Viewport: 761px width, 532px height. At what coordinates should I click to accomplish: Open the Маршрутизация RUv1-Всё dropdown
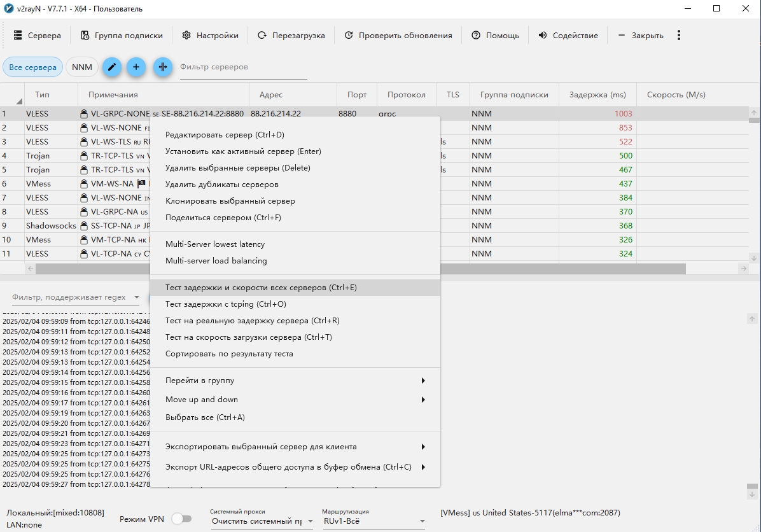tap(374, 521)
